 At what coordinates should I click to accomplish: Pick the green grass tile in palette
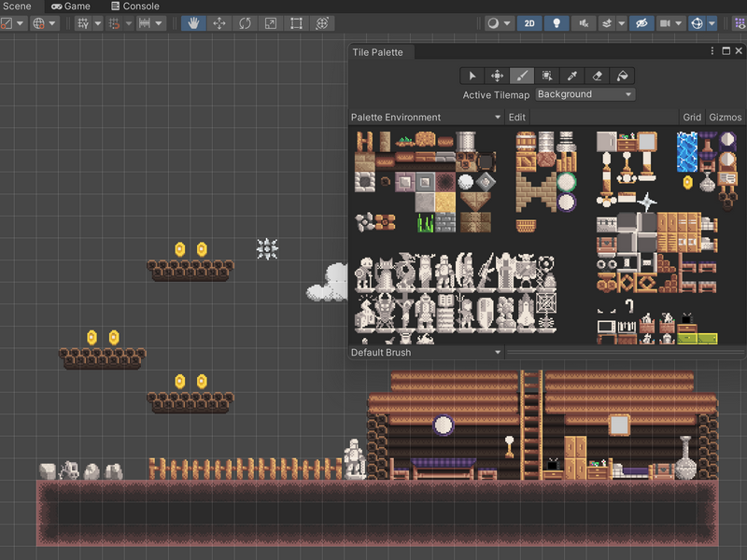(x=426, y=223)
